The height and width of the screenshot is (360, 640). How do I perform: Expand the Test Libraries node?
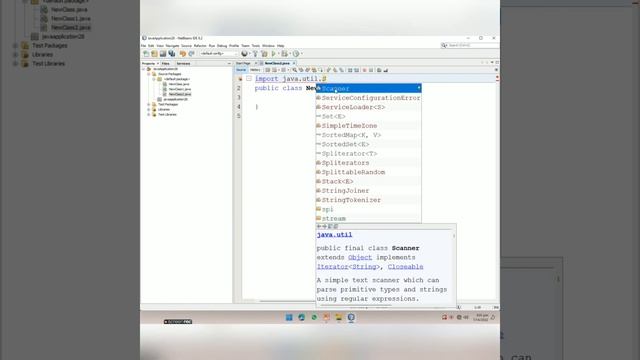(x=149, y=115)
